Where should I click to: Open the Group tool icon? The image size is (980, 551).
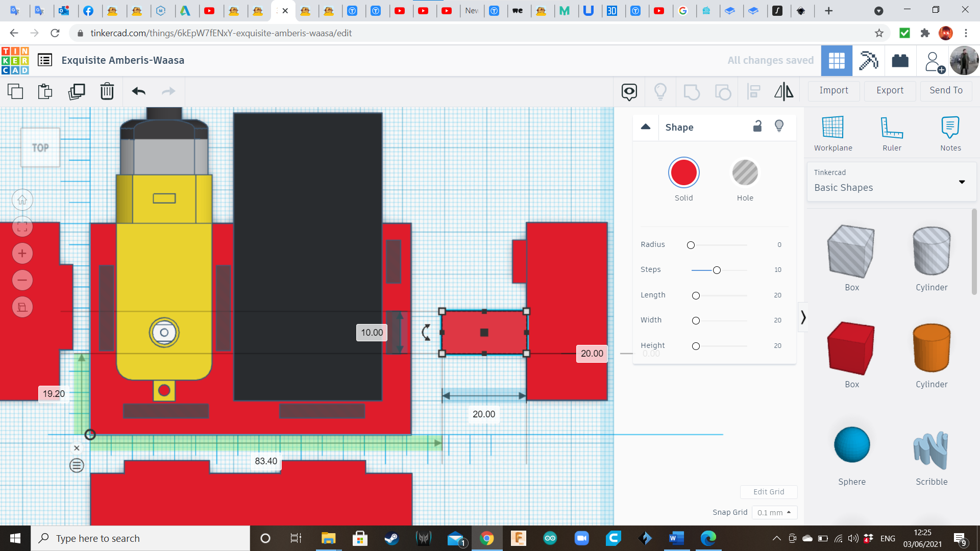tap(692, 92)
